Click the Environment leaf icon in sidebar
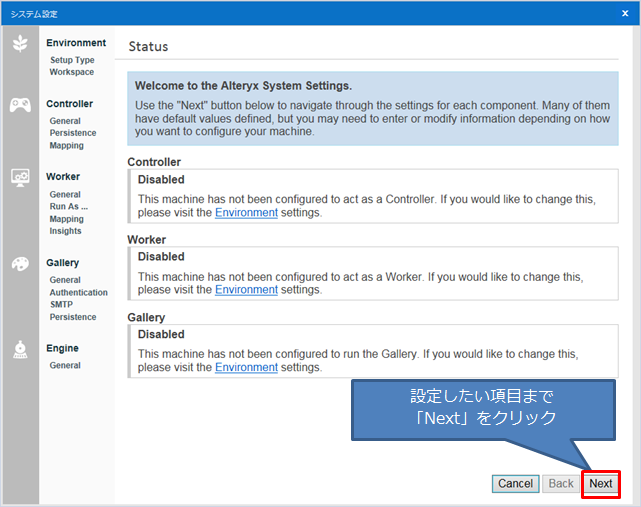This screenshot has width=641, height=507. [20, 45]
